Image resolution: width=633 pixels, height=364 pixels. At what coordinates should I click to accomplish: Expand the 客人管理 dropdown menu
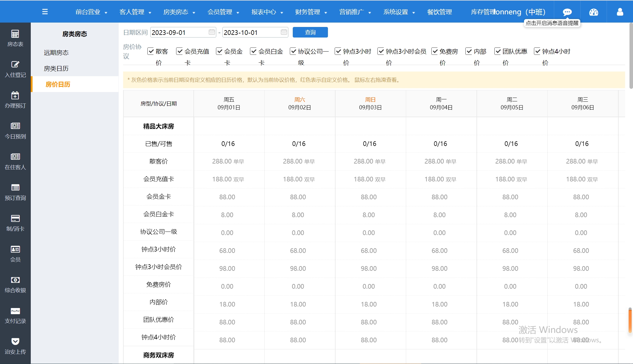135,12
